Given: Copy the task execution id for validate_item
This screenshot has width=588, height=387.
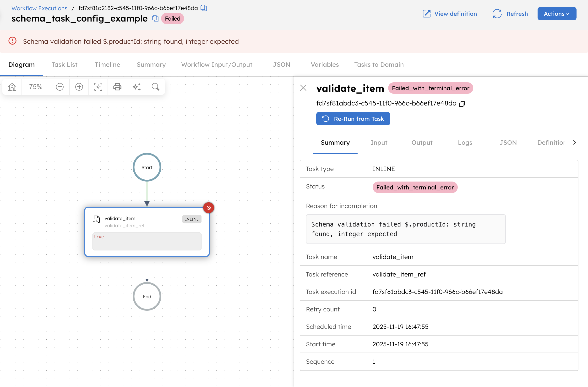Looking at the screenshot, I should 462,103.
